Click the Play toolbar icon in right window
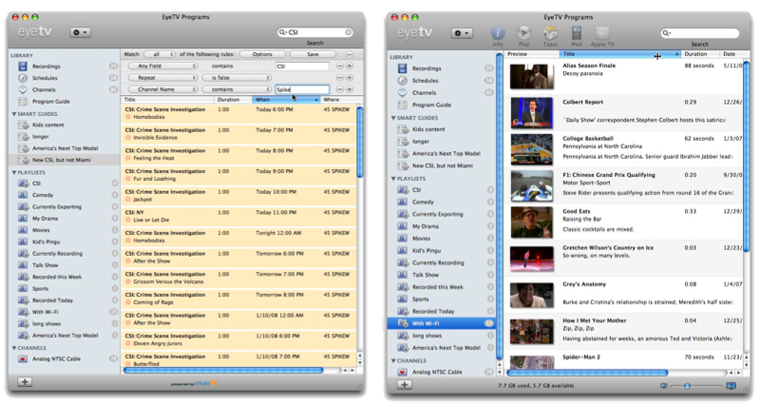Screen dimensions: 760x407 [523, 34]
